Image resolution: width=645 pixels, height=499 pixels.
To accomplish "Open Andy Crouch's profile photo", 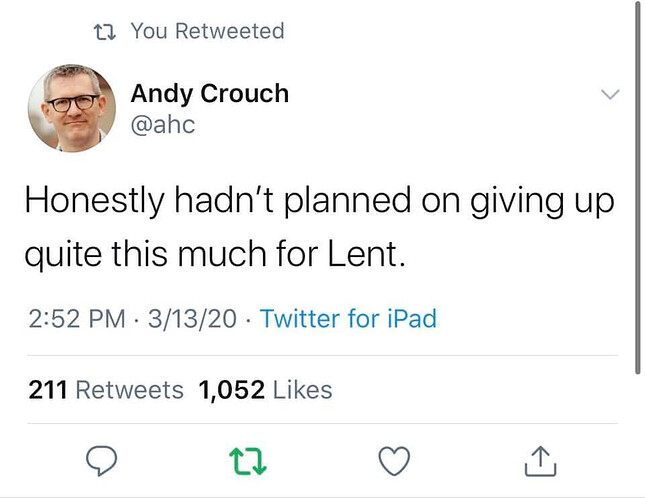I will coord(72,108).
